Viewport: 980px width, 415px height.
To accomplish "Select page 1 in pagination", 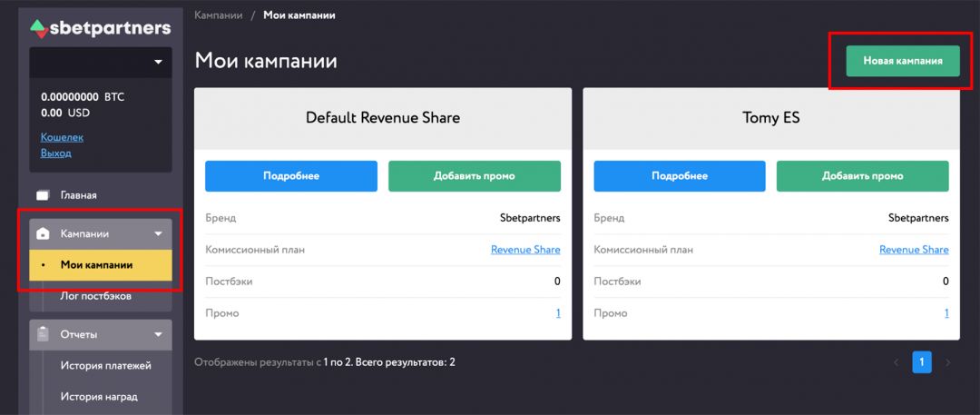I will point(922,361).
